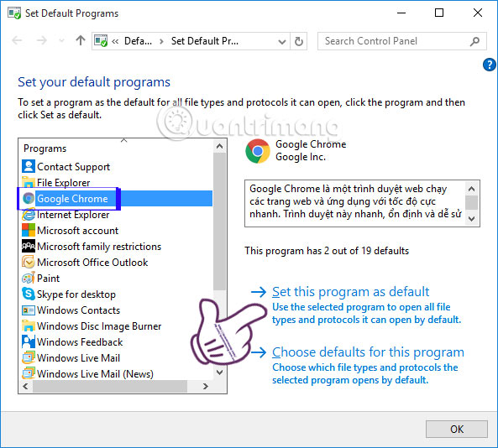The width and height of the screenshot is (498, 448).
Task: Click the Internet Explorer icon in list
Action: (x=29, y=215)
